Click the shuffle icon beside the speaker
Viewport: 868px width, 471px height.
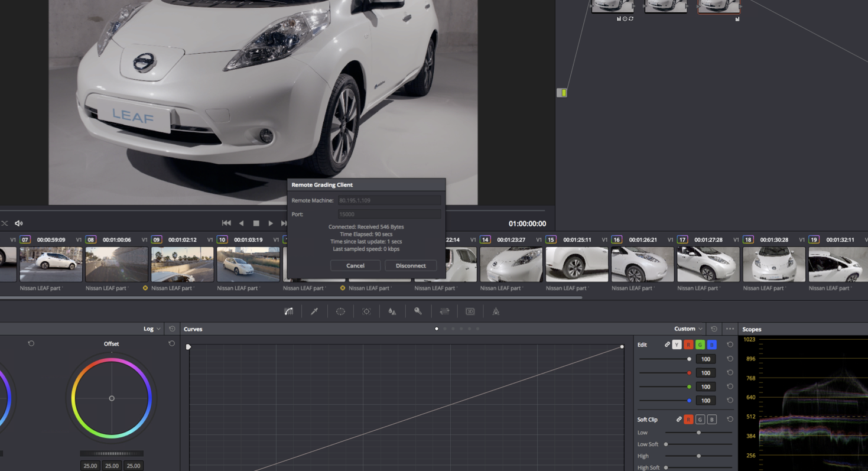pos(4,223)
